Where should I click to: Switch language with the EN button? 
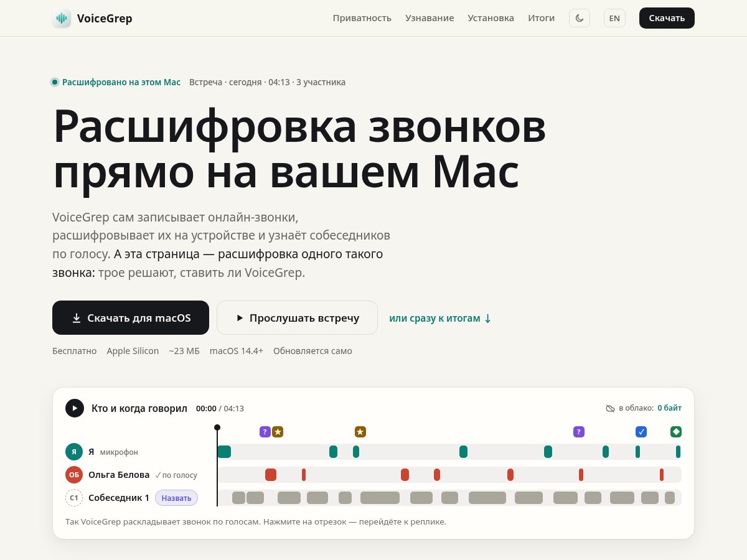(614, 18)
